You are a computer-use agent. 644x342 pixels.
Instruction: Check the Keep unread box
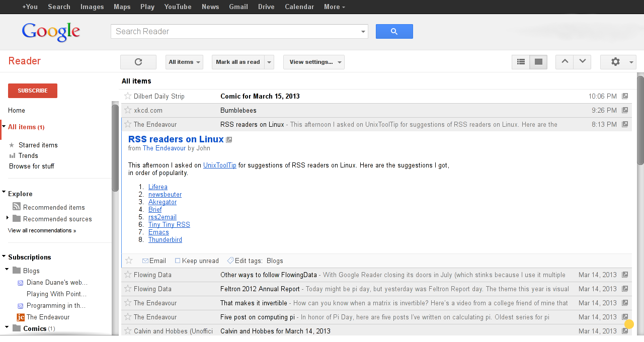point(178,261)
